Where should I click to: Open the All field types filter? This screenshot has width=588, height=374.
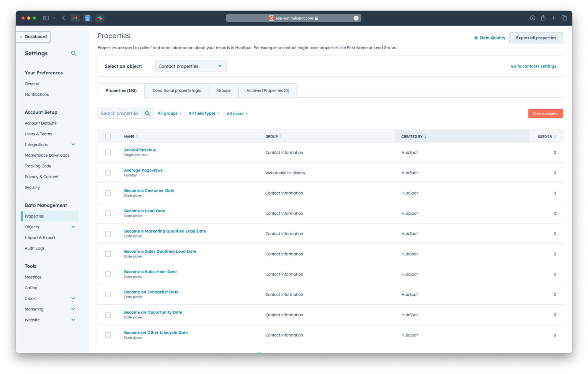204,113
